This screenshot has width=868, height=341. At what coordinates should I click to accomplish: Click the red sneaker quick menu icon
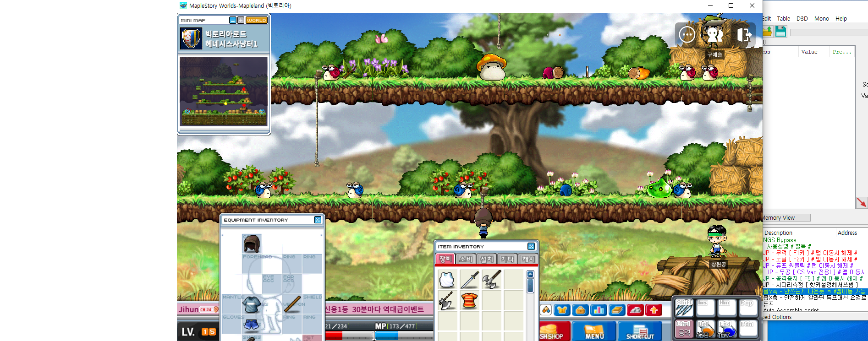[x=635, y=310]
